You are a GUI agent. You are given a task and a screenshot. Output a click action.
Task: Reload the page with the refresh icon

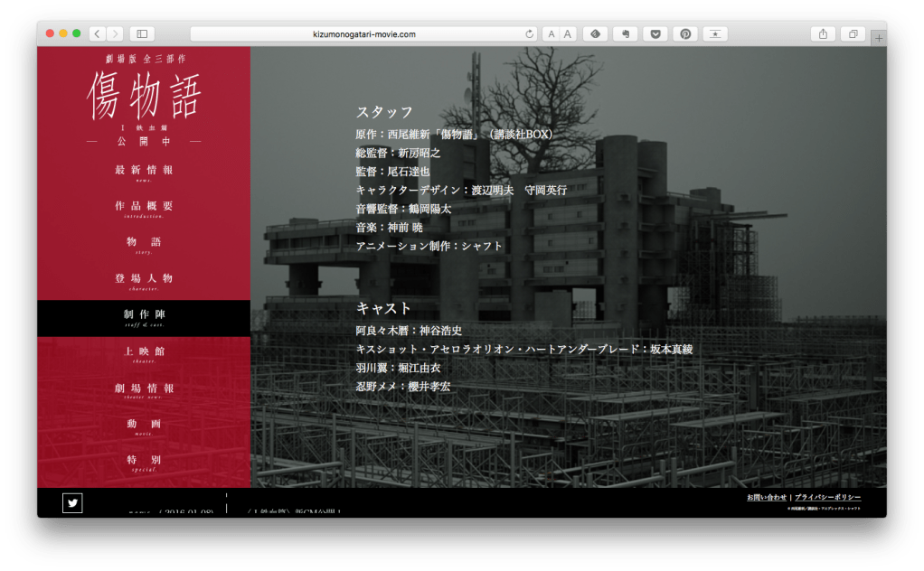pyautogui.click(x=530, y=34)
